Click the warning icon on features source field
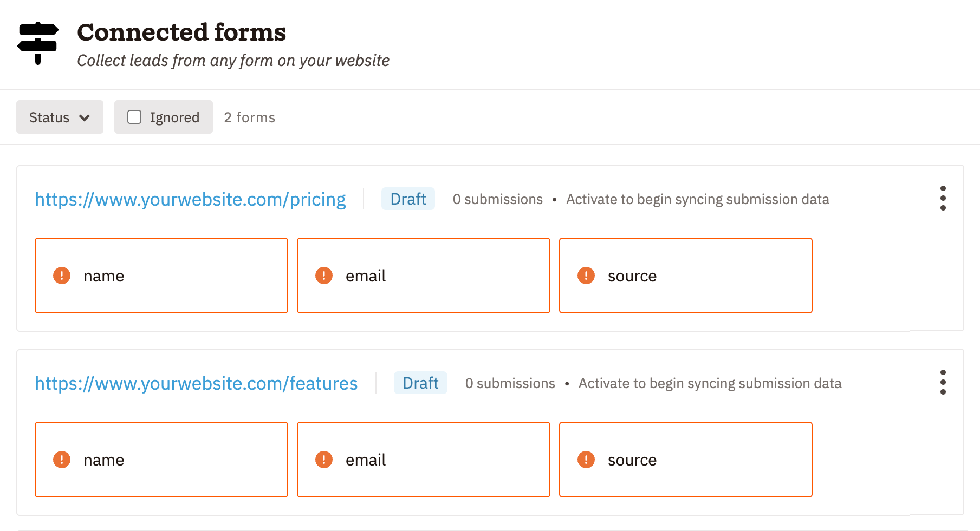This screenshot has height=531, width=980. click(586, 460)
